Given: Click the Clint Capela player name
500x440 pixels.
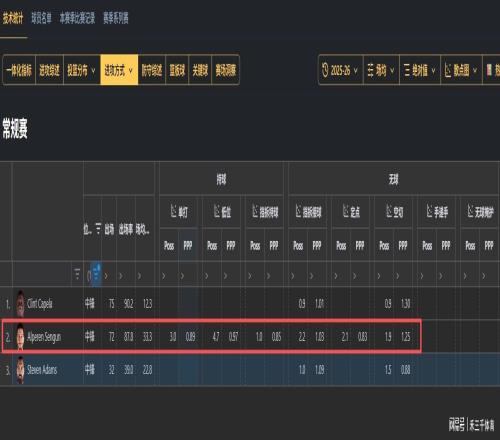Looking at the screenshot, I should [x=40, y=304].
